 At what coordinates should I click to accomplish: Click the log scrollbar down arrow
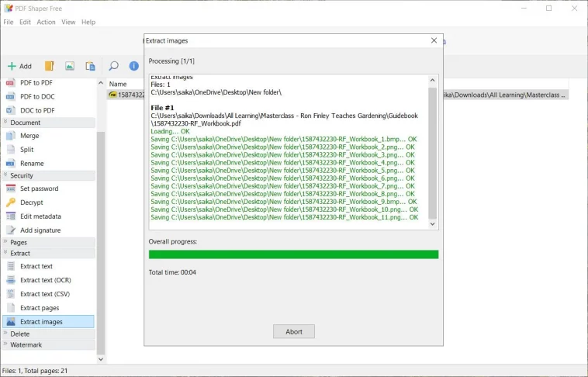pos(432,224)
